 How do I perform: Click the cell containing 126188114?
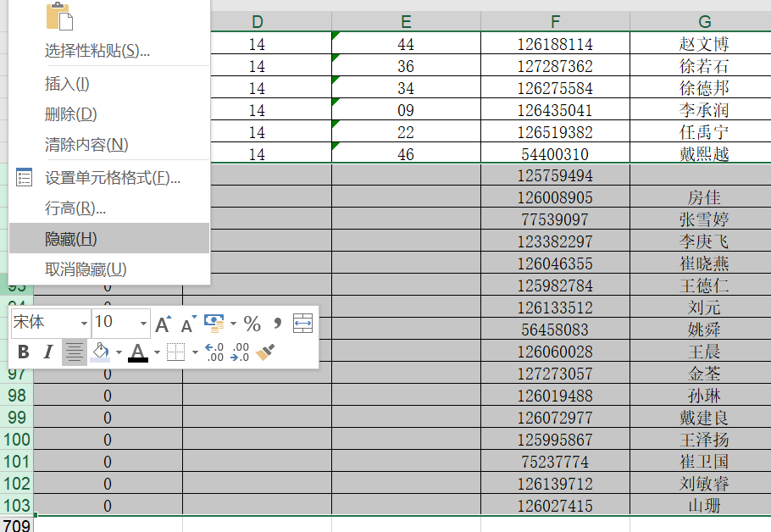click(555, 44)
